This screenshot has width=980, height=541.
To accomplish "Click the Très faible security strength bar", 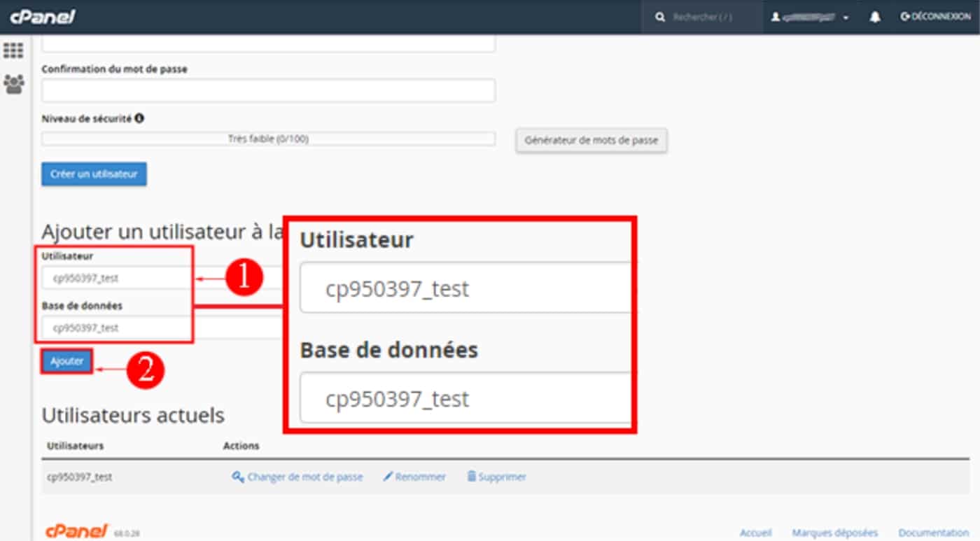I will [269, 139].
